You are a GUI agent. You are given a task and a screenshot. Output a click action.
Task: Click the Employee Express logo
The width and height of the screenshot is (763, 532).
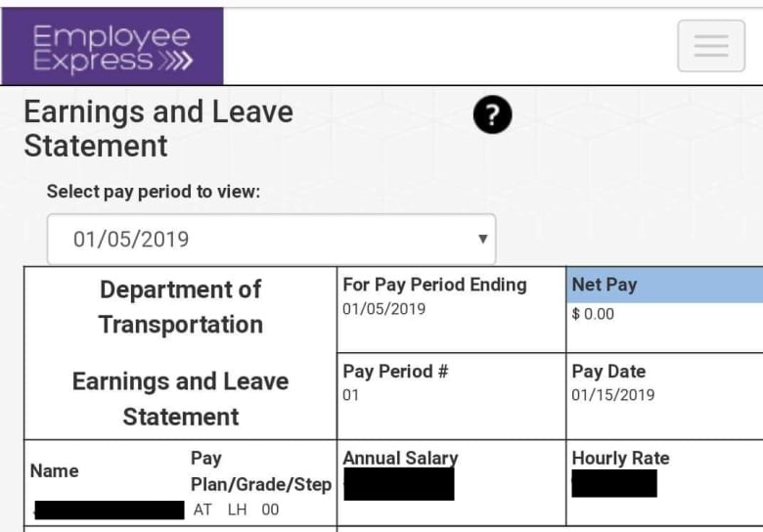112,47
